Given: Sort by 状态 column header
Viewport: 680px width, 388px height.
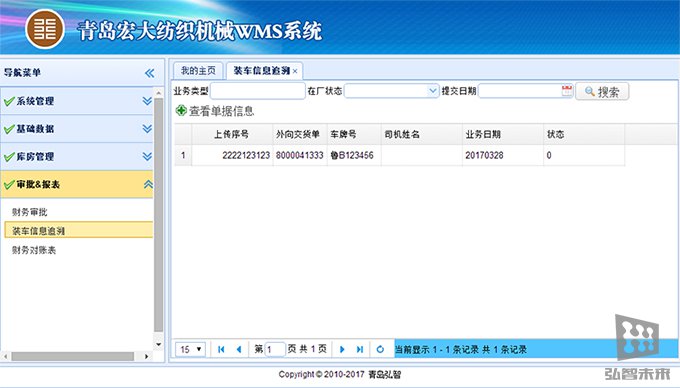Looking at the screenshot, I should [584, 134].
